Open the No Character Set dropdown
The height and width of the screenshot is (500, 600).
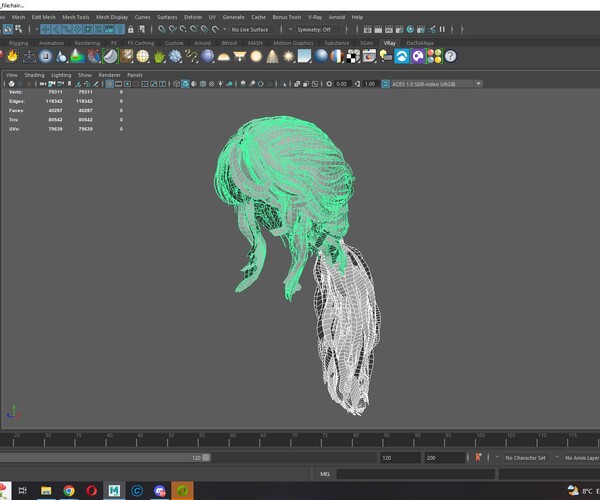[x=525, y=458]
